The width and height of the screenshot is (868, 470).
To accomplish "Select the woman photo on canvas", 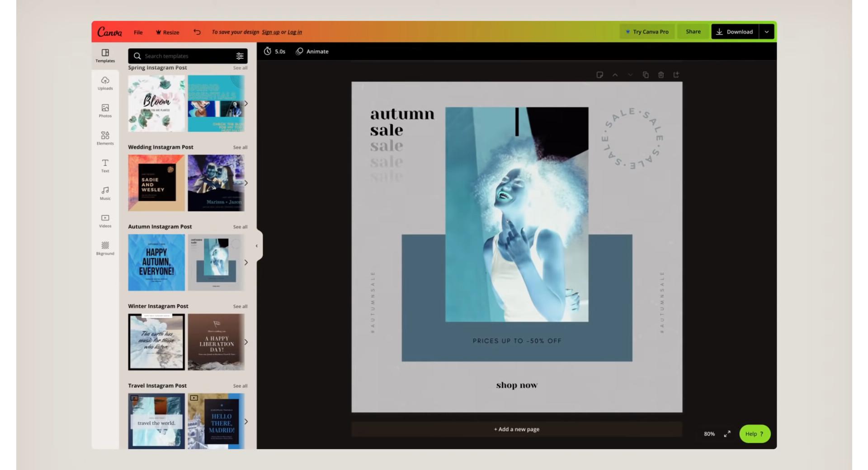I will coord(517,215).
